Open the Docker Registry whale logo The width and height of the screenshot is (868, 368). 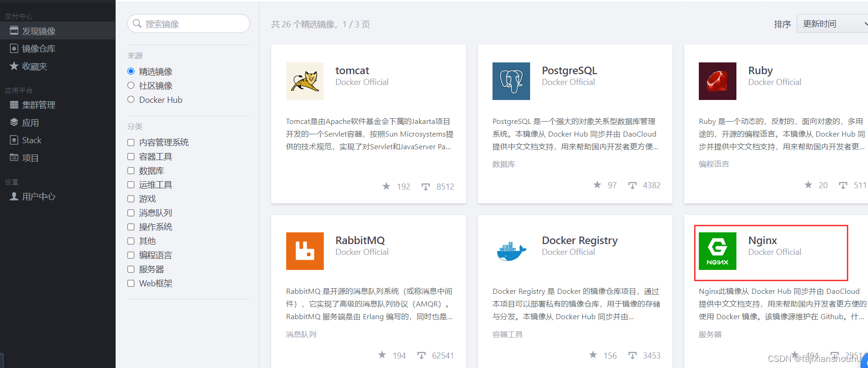pyautogui.click(x=511, y=251)
